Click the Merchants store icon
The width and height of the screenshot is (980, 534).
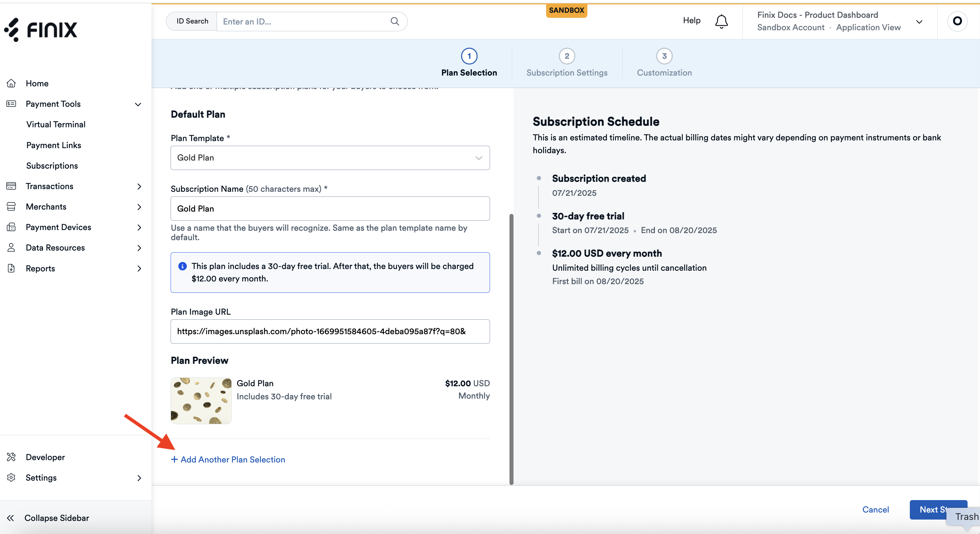[x=11, y=207]
